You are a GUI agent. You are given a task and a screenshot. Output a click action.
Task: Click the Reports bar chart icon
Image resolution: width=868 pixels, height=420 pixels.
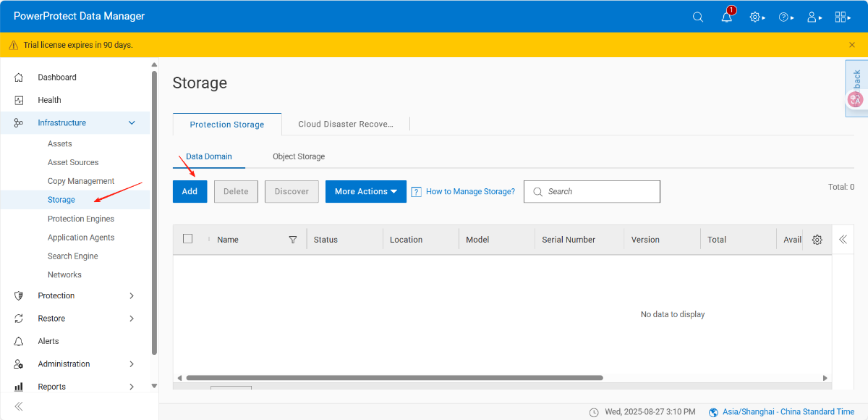click(19, 387)
